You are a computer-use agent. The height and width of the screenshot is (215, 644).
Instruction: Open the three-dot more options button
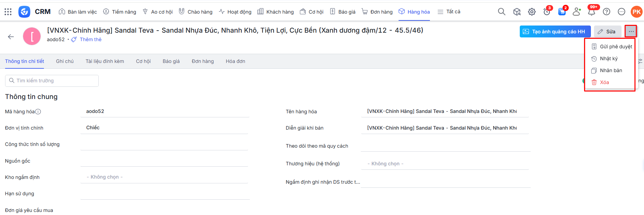click(631, 32)
